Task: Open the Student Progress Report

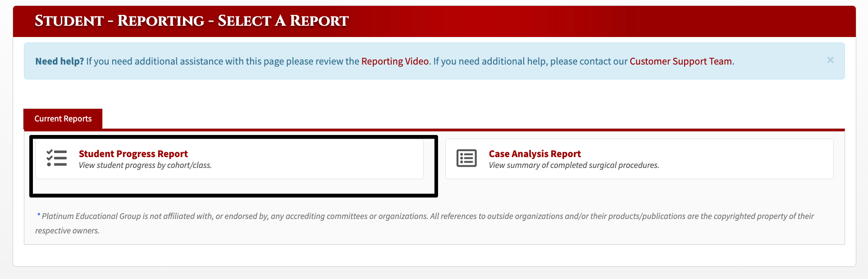Action: [133, 153]
